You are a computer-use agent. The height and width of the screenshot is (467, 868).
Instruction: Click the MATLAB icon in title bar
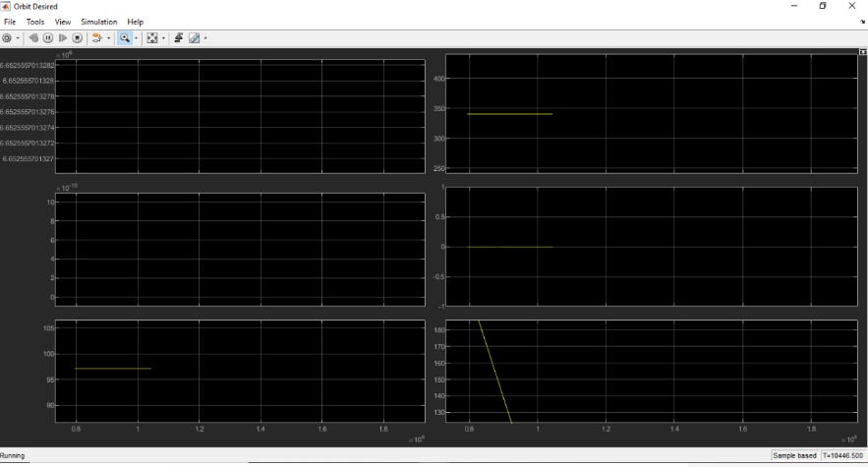6,6
